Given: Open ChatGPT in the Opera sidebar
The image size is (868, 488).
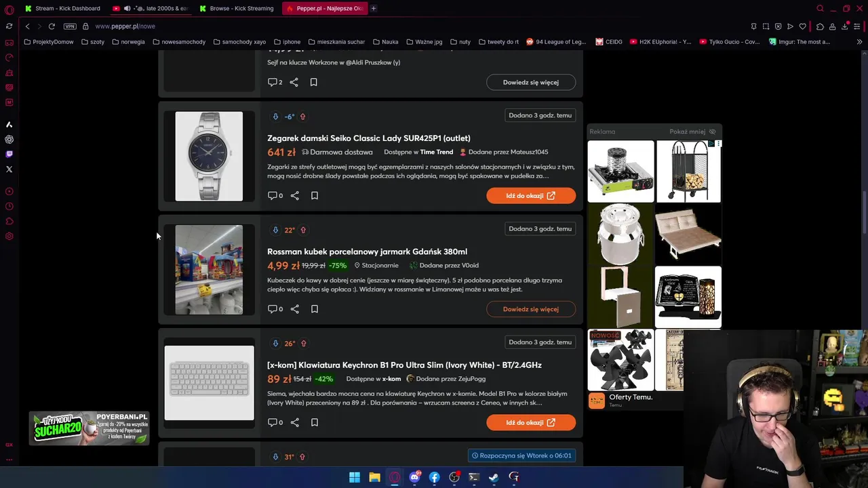Looking at the screenshot, I should click(9, 139).
